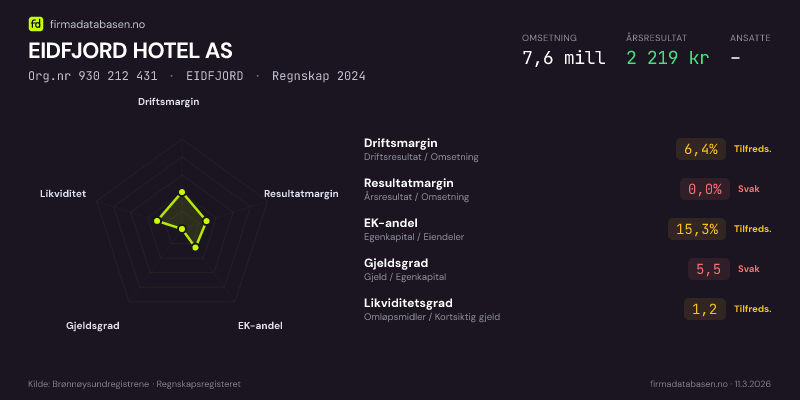Click the 15,3% EK-andel badge
800x400 pixels.
697,229
